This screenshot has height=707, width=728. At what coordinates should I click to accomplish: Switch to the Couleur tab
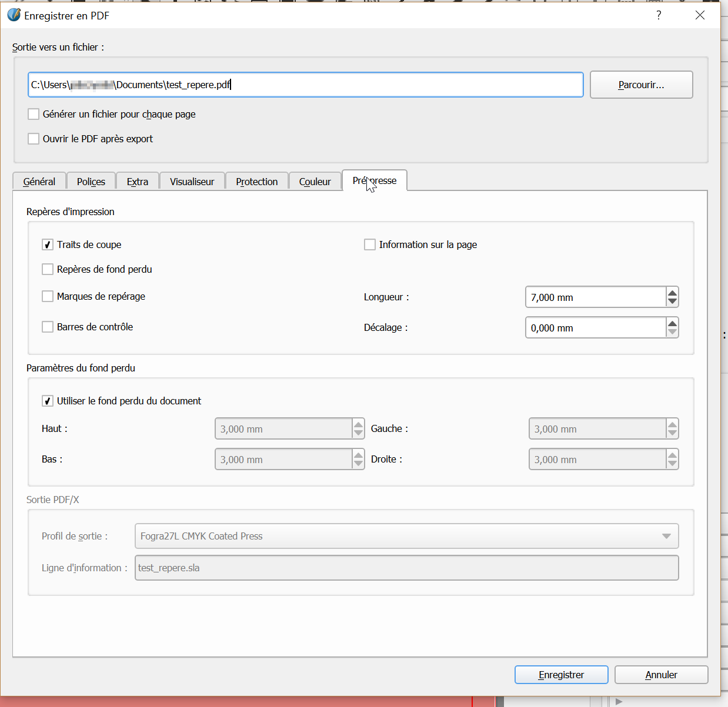click(x=315, y=182)
